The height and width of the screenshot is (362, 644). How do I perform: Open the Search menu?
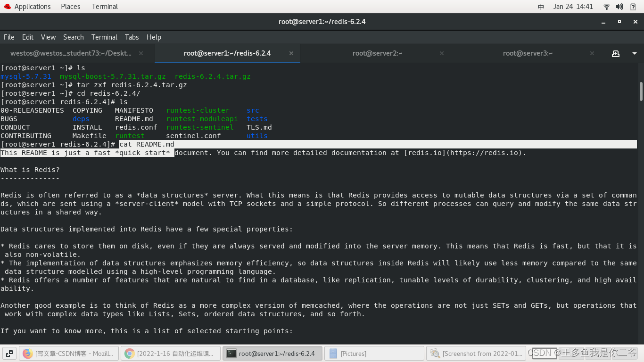pyautogui.click(x=74, y=37)
